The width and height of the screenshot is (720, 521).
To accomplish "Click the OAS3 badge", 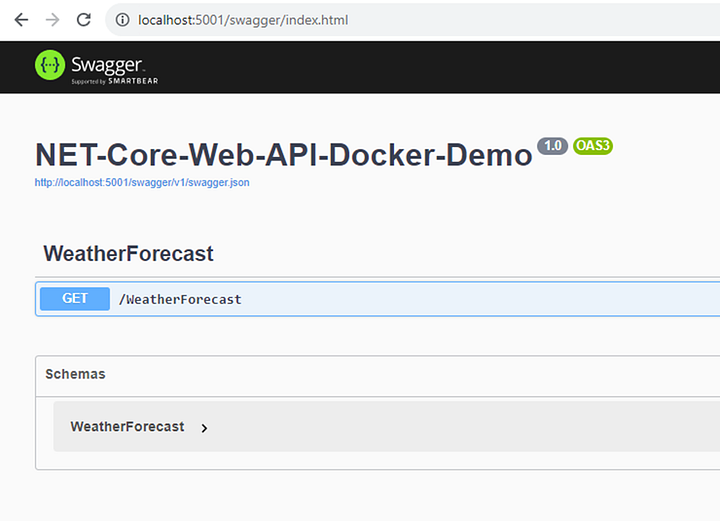I will 592,146.
